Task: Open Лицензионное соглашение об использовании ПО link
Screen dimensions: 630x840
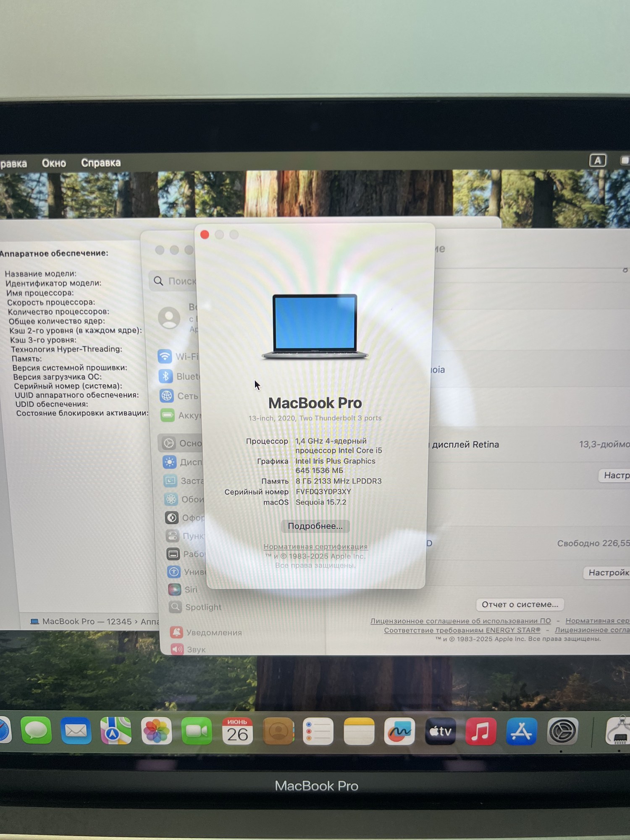Action: [x=460, y=621]
